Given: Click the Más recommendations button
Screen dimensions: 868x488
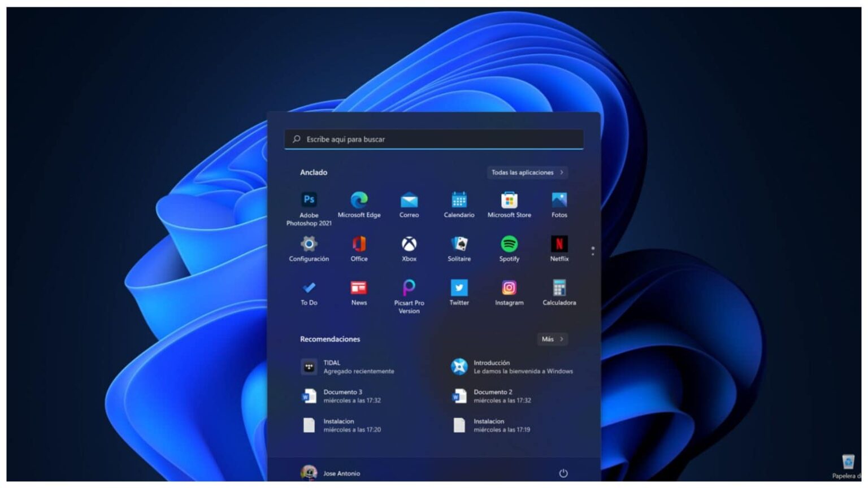Looking at the screenshot, I should pos(552,339).
